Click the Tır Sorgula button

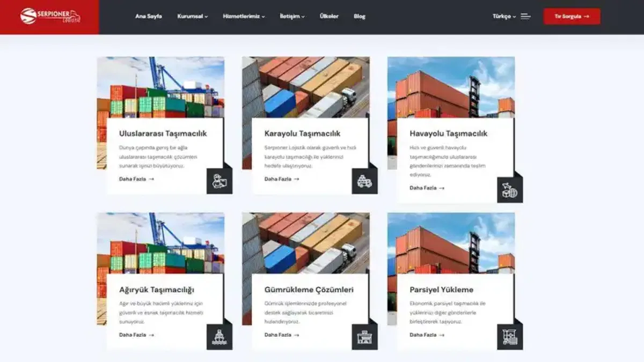tap(572, 17)
